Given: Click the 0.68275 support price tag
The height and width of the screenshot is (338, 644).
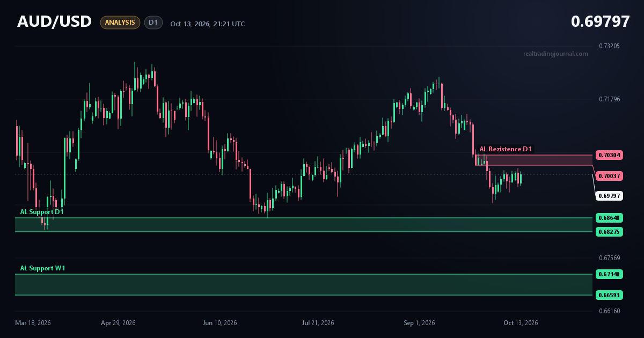Looking at the screenshot, I should pos(610,232).
